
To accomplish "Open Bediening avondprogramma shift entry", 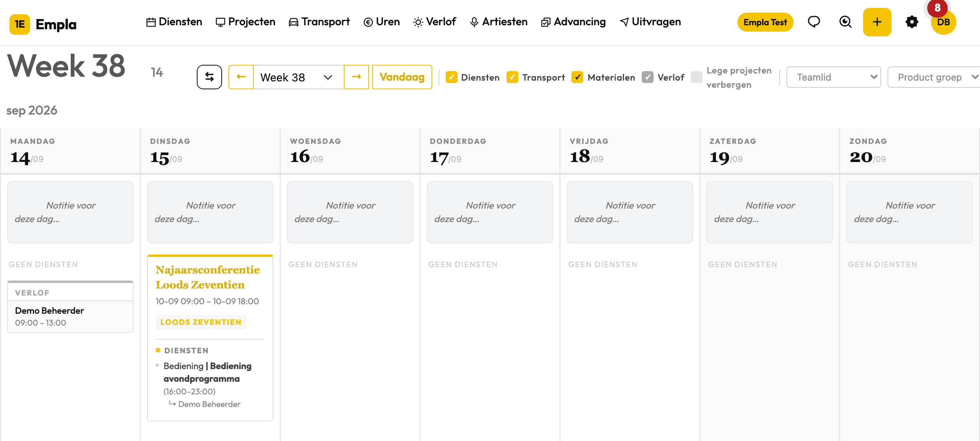I will 207,372.
